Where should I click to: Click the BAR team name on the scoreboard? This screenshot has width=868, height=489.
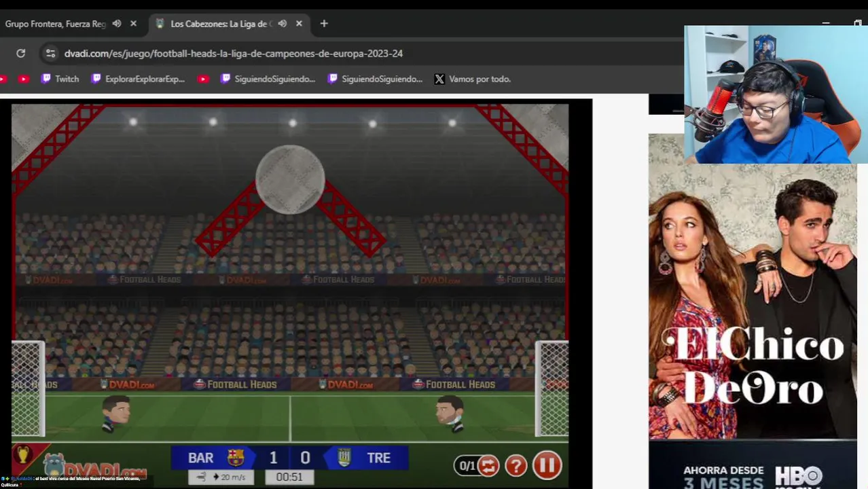(x=200, y=458)
